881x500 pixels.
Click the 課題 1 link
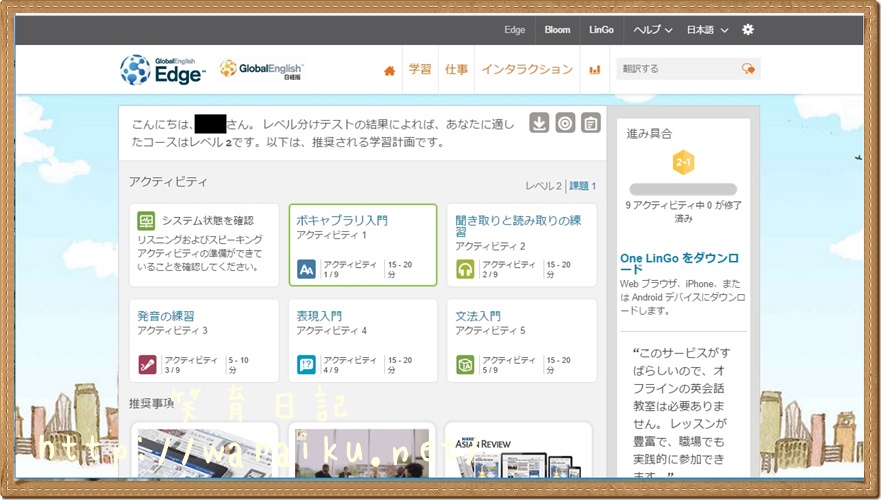583,186
